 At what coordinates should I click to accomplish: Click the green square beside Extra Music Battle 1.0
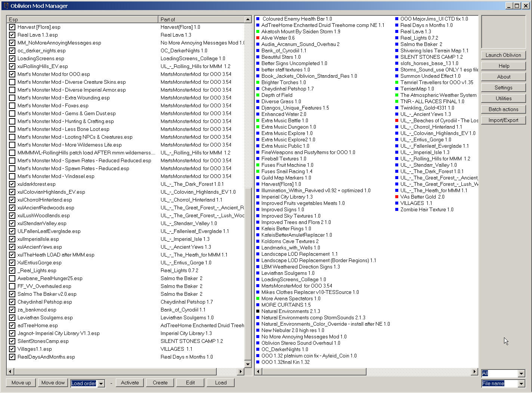click(258, 120)
